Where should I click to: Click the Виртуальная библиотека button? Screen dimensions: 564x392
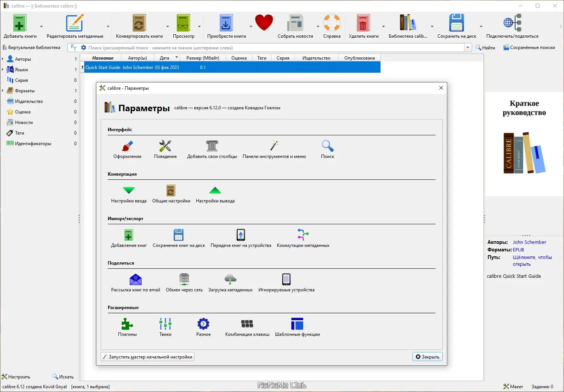coord(32,47)
